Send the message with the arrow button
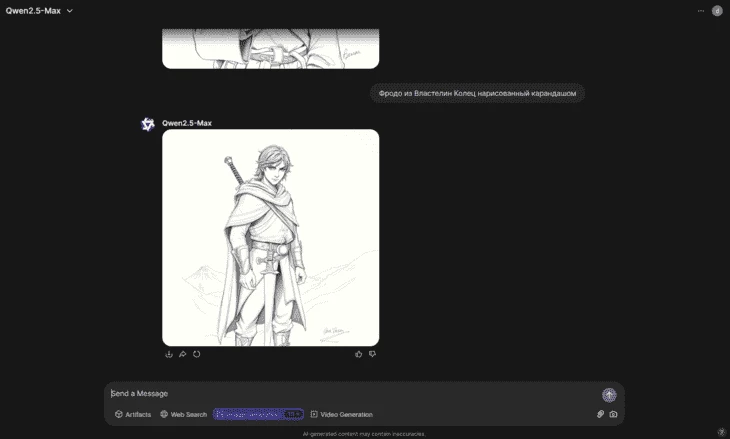 pyautogui.click(x=609, y=395)
